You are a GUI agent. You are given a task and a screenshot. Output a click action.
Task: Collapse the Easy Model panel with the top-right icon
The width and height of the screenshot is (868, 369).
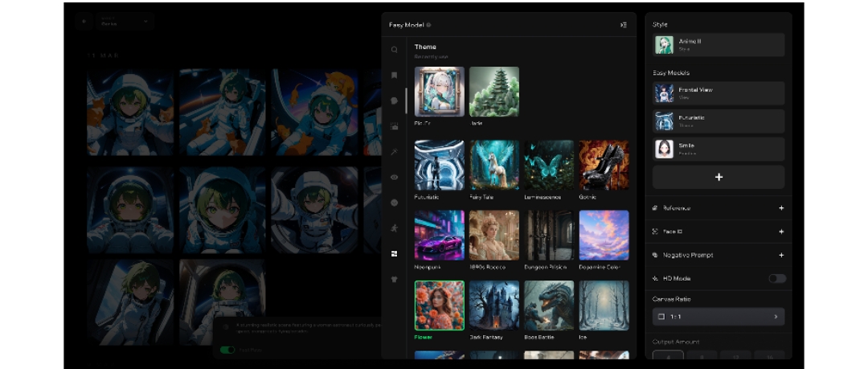[x=623, y=25]
